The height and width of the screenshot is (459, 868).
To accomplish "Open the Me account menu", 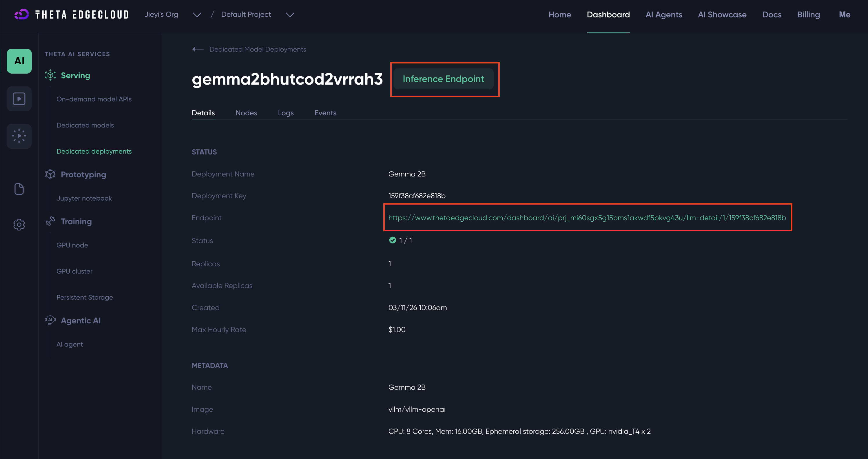I will click(844, 14).
